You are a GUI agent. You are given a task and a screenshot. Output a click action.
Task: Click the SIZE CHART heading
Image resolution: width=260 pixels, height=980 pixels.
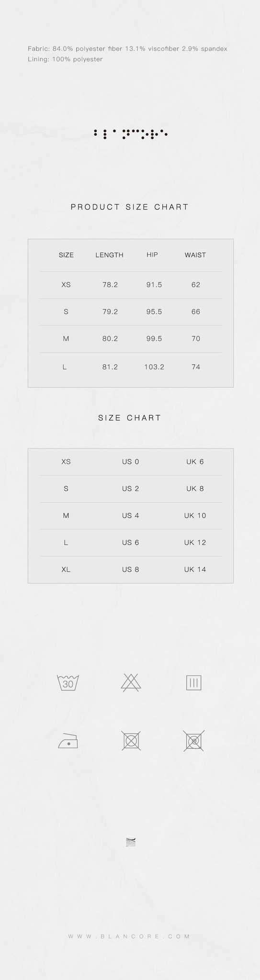point(130,417)
